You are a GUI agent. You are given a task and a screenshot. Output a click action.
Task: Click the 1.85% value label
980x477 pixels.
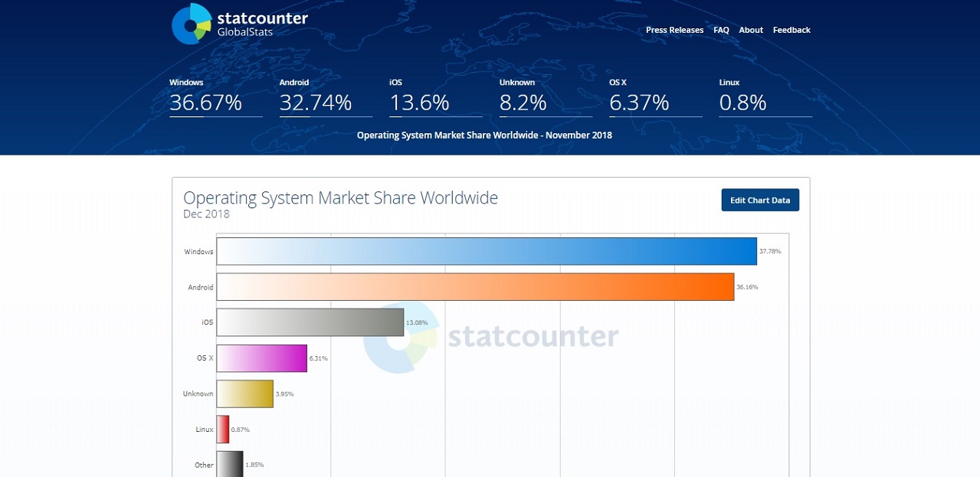click(x=254, y=465)
